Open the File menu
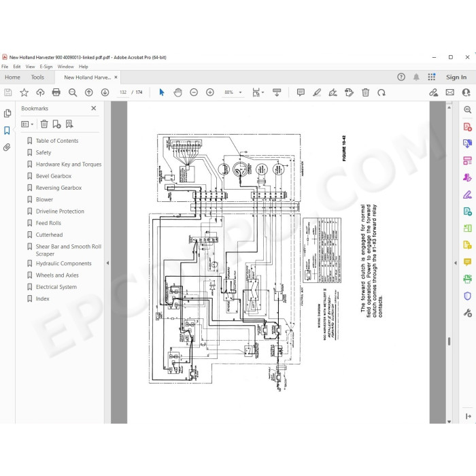Viewport: 476px width, 476px height. point(5,67)
